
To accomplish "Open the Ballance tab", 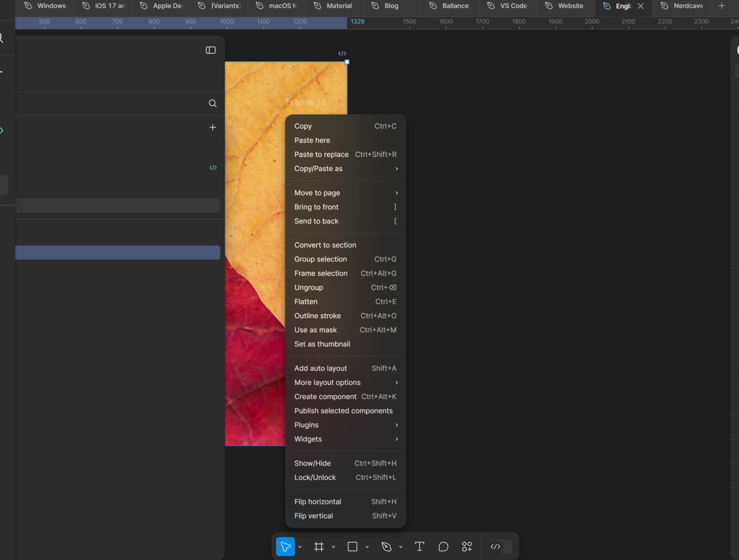I will click(x=449, y=6).
